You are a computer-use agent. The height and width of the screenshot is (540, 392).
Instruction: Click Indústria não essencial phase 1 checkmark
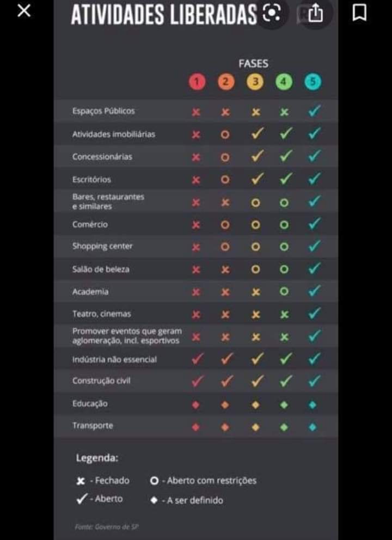(x=198, y=359)
